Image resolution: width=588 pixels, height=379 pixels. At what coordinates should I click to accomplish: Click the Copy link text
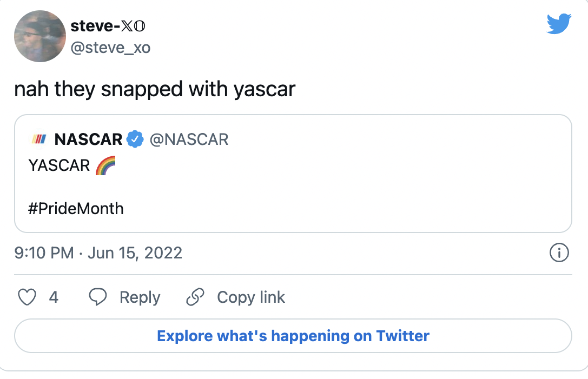pos(250,297)
